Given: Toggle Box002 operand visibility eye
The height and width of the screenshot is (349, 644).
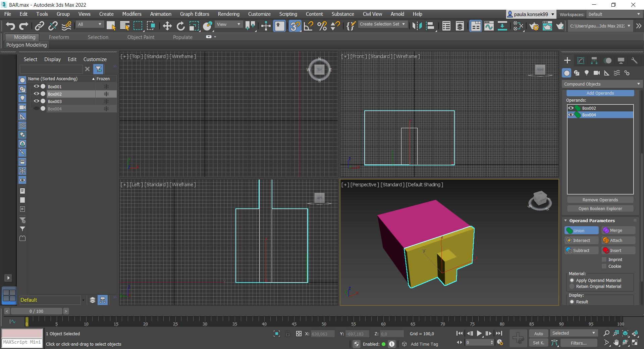Looking at the screenshot, I should (x=571, y=108).
